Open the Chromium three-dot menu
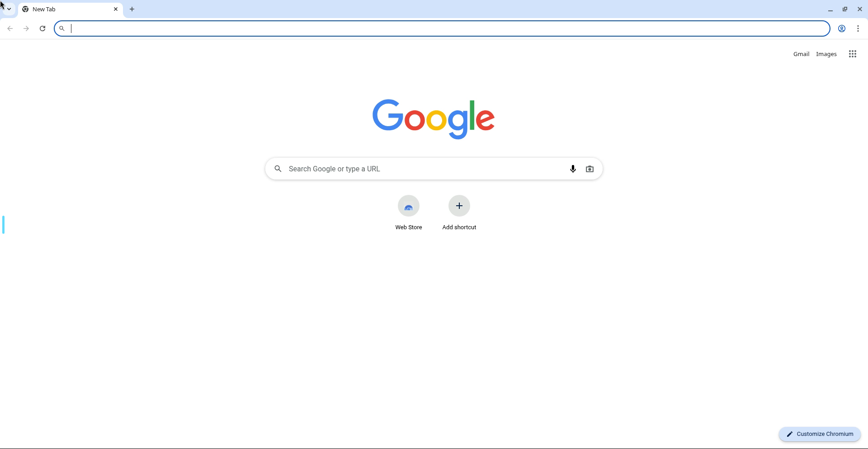 tap(858, 28)
